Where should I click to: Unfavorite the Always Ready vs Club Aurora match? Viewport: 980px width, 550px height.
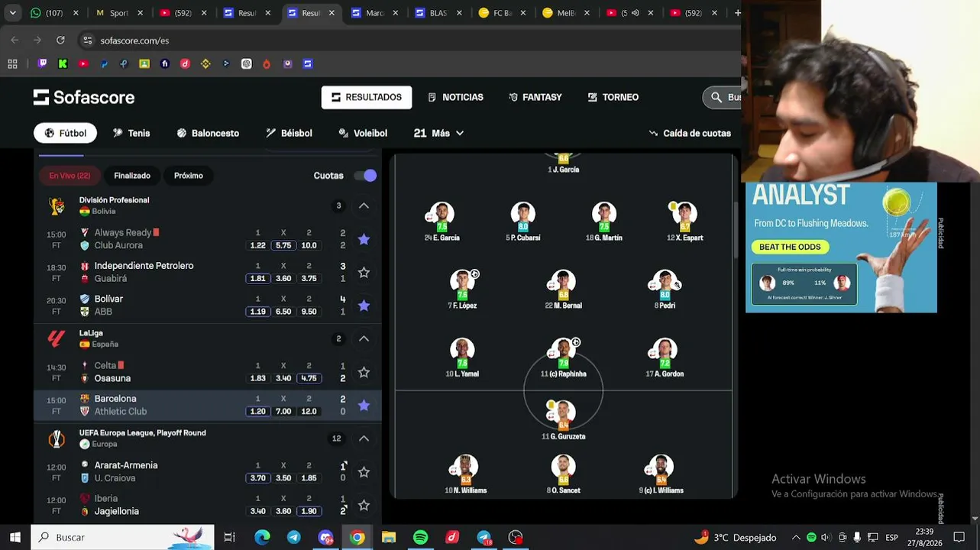click(364, 239)
